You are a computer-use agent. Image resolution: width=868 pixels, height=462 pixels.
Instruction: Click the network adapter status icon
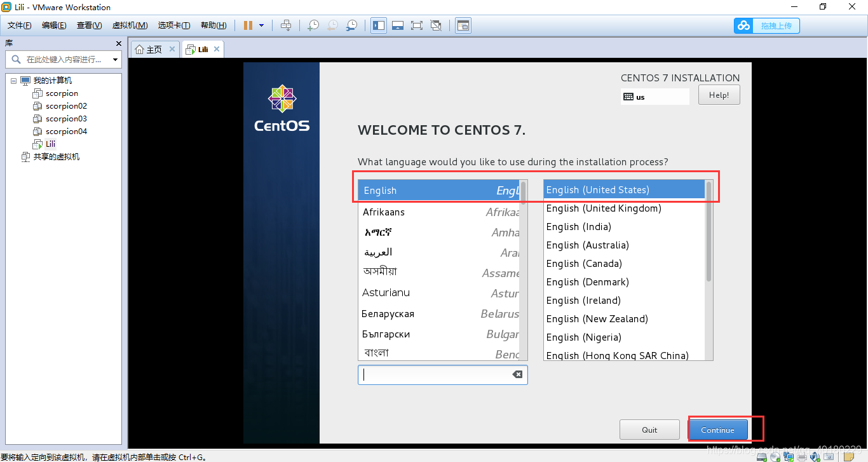pyautogui.click(x=789, y=456)
